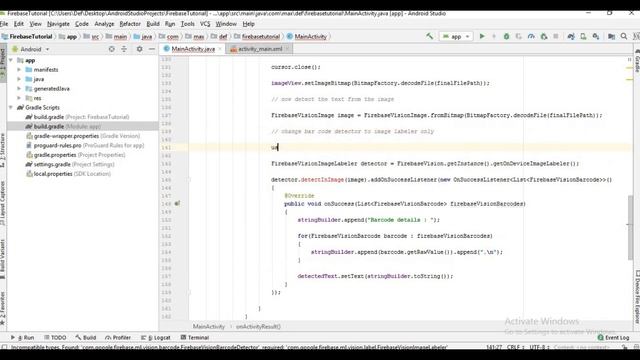
Task: Click the editor vertical scrollbar thumb
Action: (630, 227)
